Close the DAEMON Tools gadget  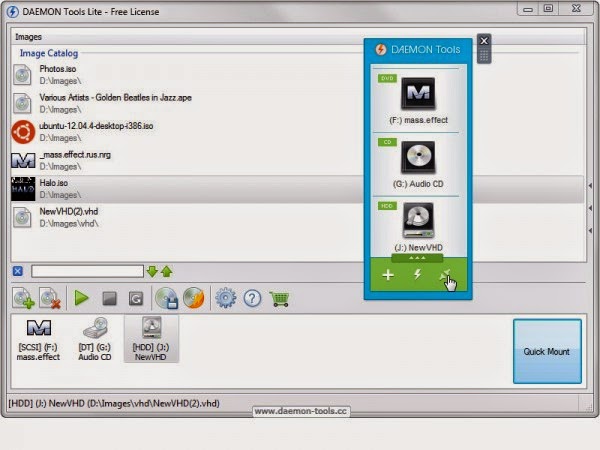tap(484, 41)
